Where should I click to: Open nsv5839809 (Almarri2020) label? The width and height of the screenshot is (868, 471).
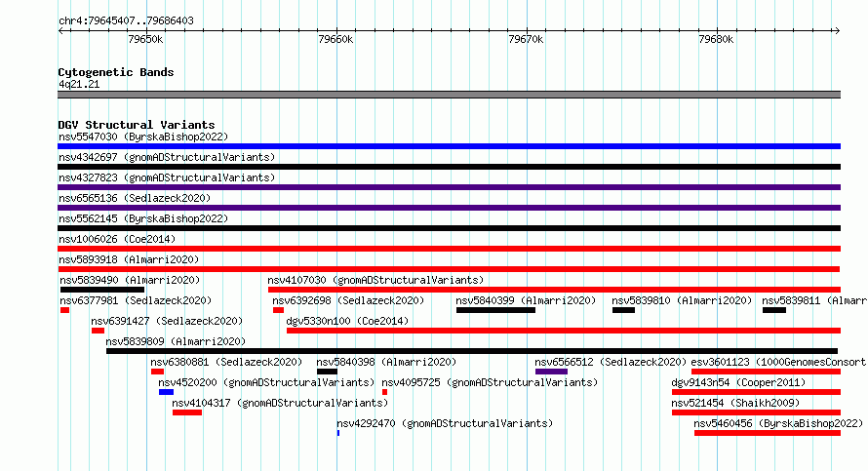click(176, 341)
